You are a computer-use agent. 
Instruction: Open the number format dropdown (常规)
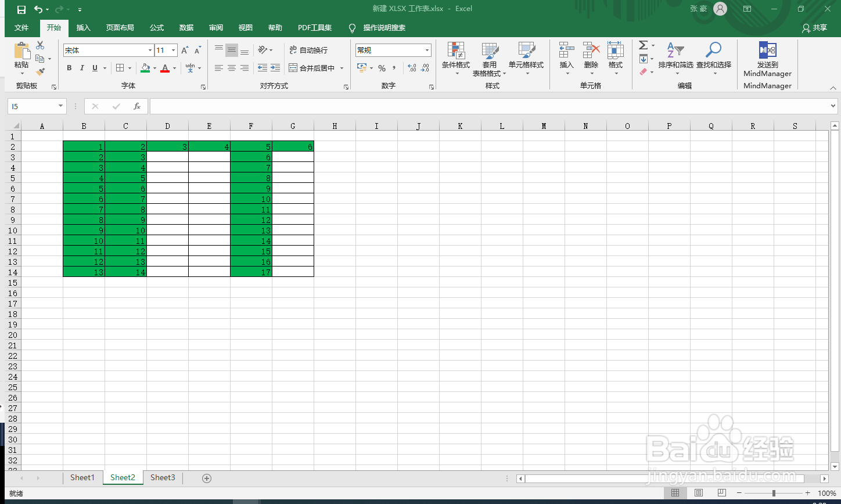(x=427, y=51)
